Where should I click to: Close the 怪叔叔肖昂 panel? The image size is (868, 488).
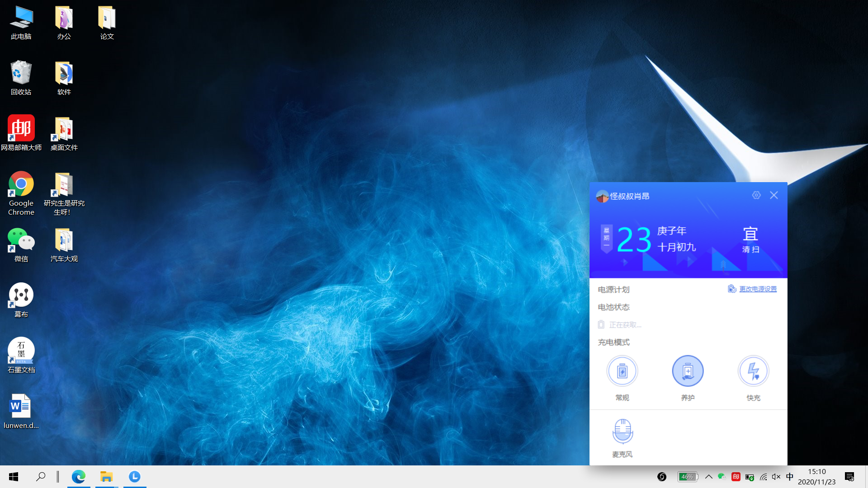point(774,195)
